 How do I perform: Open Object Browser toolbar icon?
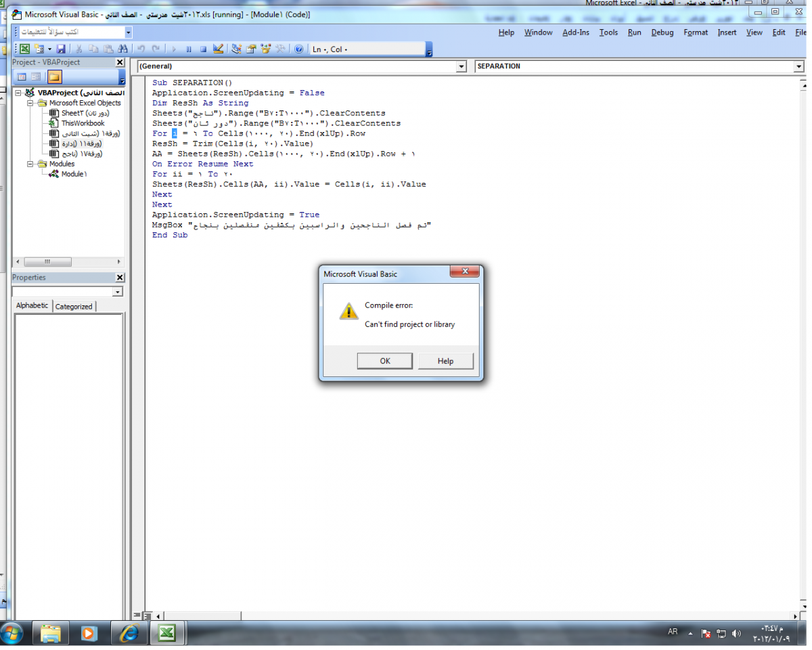point(266,49)
